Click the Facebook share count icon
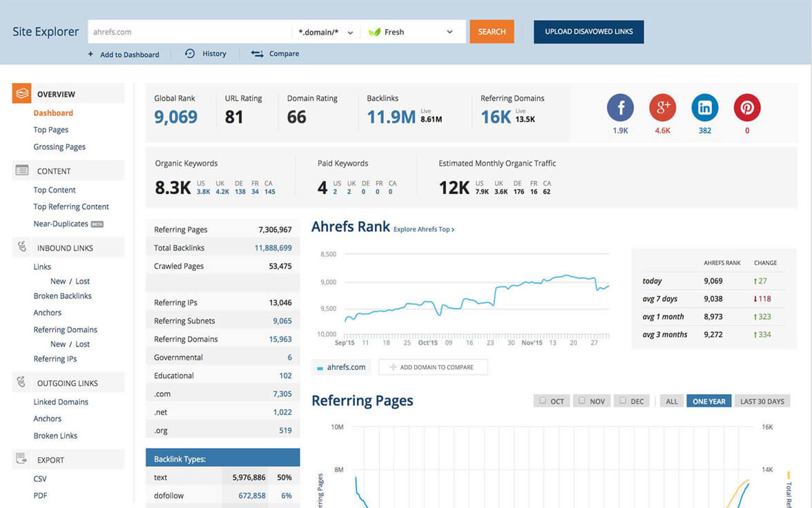812x508 pixels. [620, 108]
